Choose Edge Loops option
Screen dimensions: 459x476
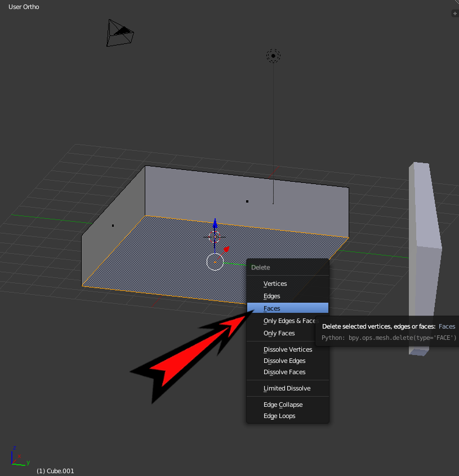tap(287, 416)
